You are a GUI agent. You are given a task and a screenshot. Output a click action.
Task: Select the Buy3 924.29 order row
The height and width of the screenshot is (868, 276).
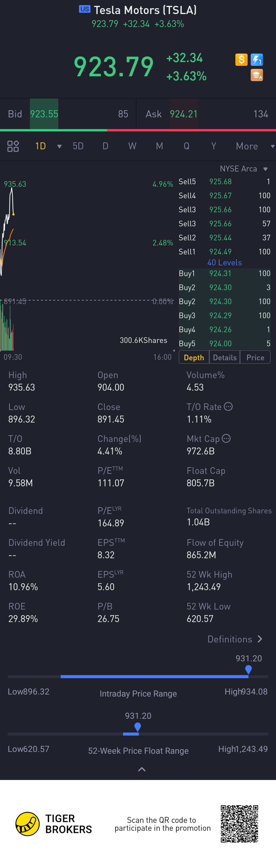224,315
